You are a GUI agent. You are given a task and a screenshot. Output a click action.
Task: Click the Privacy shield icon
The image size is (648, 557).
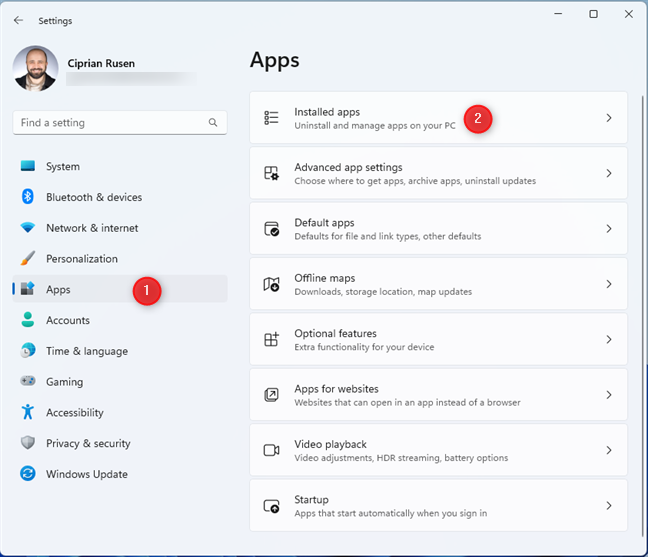(x=28, y=443)
